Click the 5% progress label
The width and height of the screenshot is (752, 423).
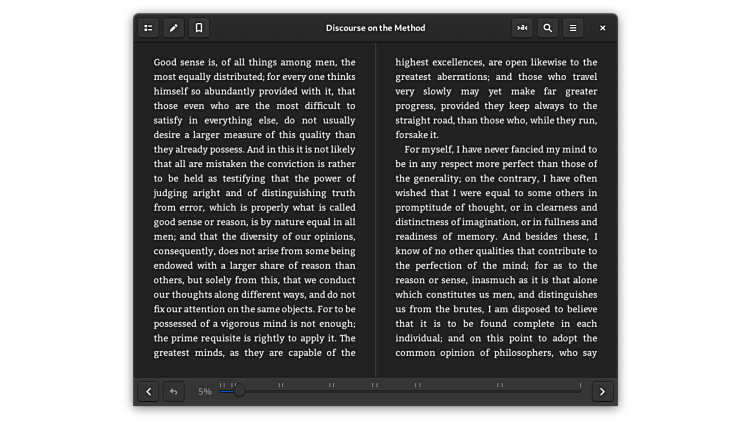pos(204,392)
